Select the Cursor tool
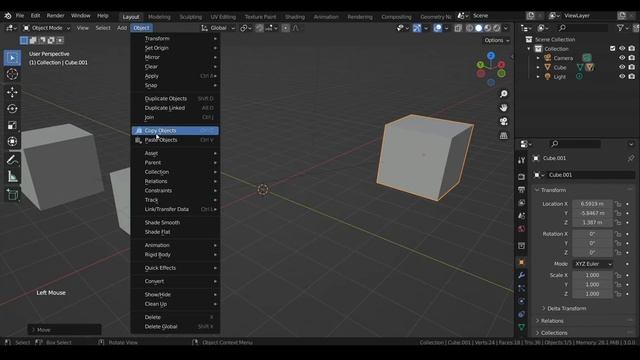The image size is (640, 360). (12, 74)
